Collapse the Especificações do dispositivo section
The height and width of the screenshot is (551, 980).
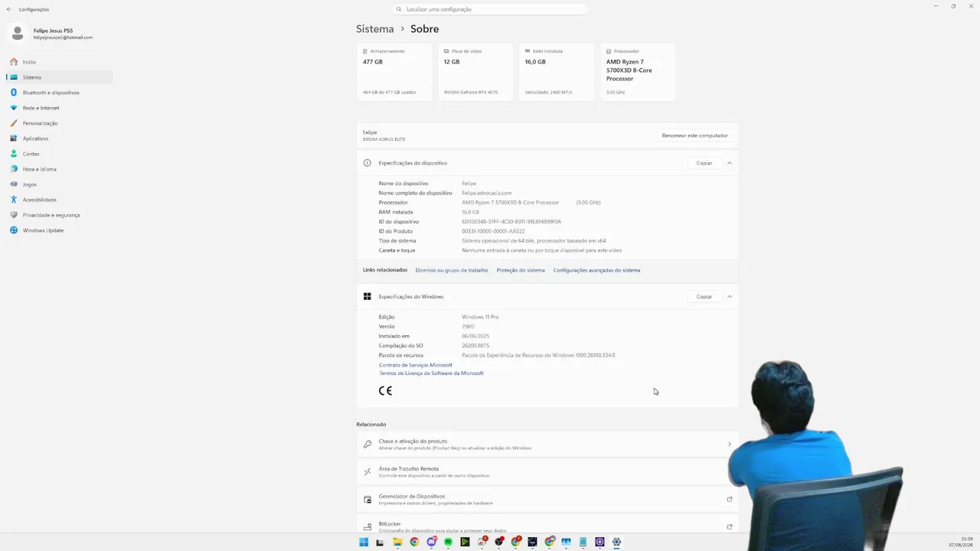click(730, 163)
